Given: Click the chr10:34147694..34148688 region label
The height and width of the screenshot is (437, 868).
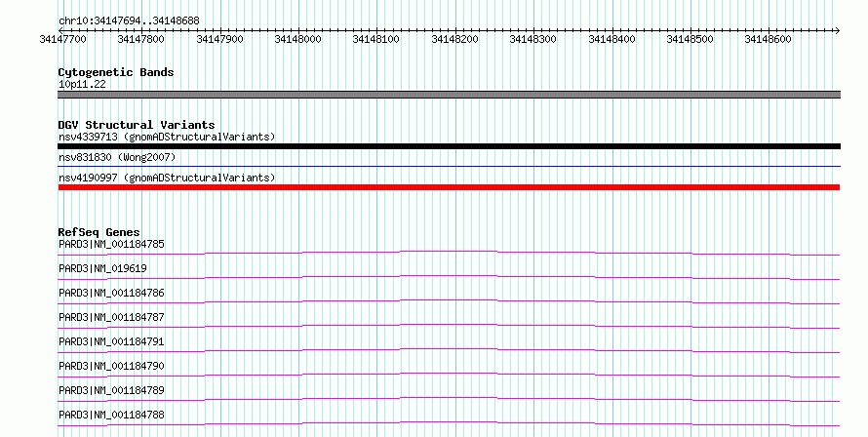Looking at the screenshot, I should (129, 21).
